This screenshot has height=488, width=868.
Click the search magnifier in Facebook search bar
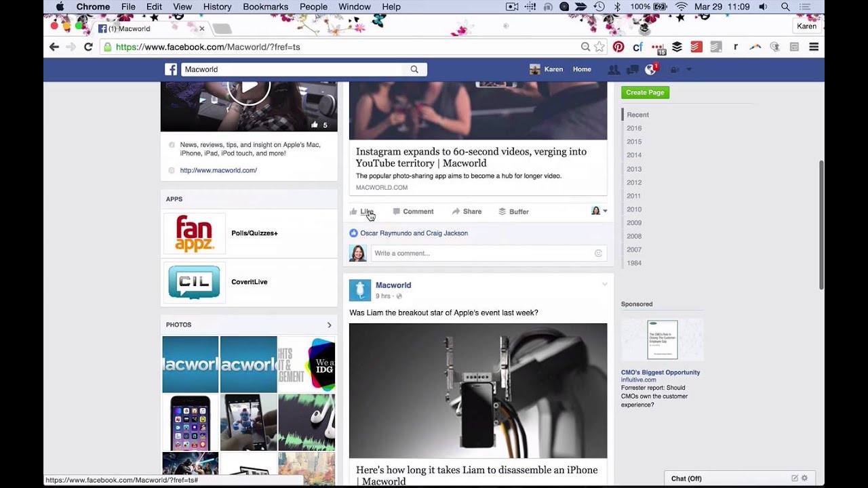[414, 69]
